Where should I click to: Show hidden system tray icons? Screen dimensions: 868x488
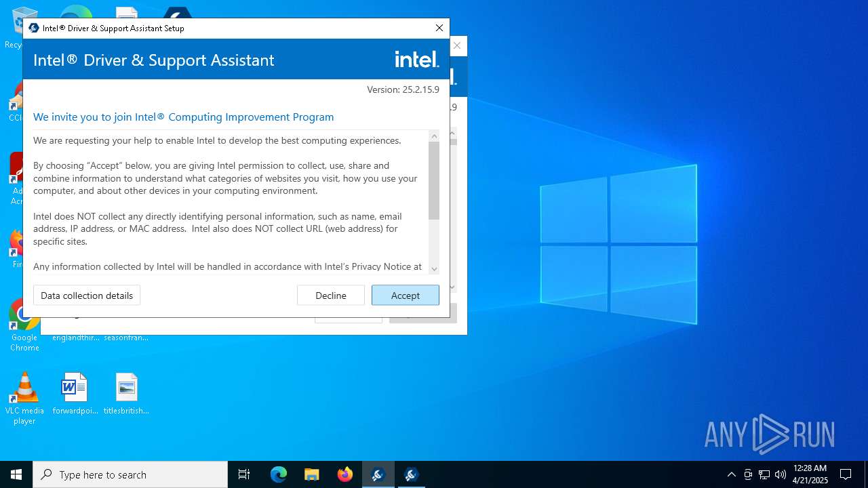click(x=731, y=474)
